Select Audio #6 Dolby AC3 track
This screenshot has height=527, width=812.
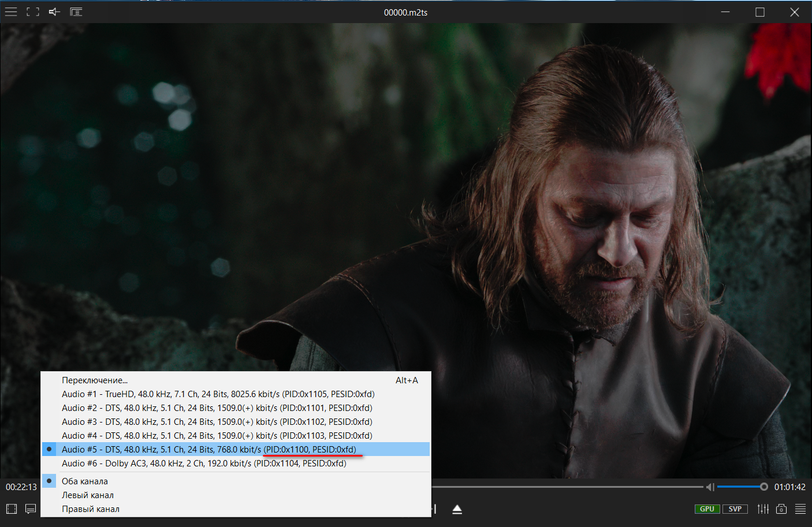204,464
